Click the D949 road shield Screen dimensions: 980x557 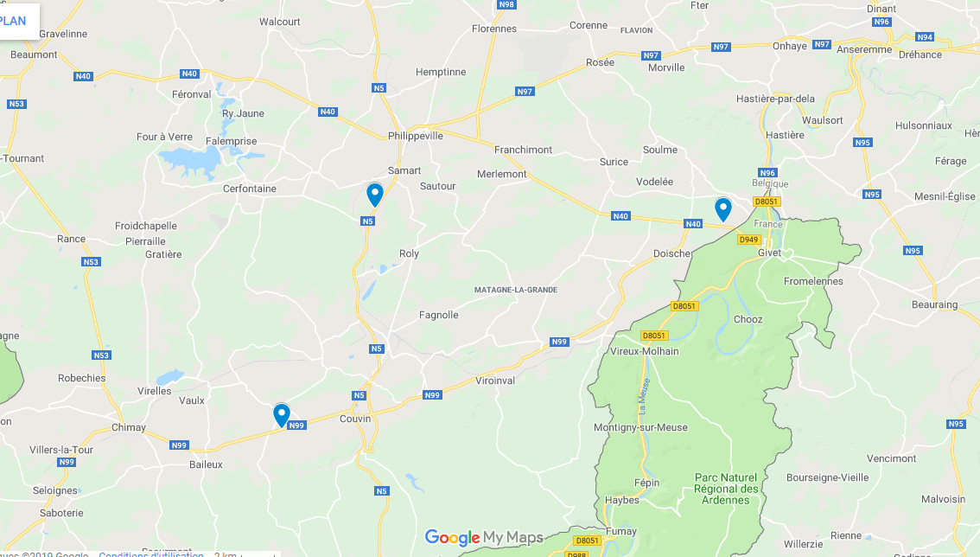(x=748, y=240)
